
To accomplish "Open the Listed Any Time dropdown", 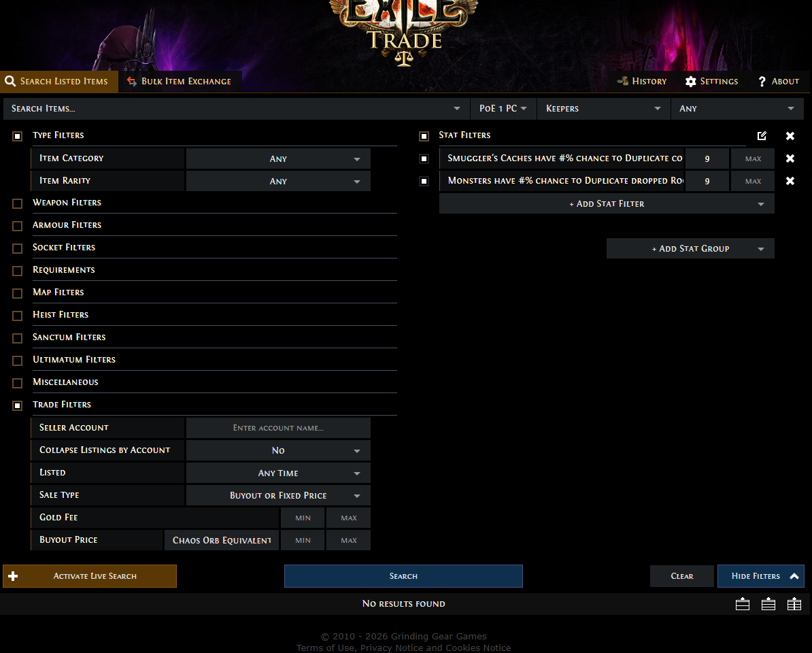I will click(x=278, y=473).
